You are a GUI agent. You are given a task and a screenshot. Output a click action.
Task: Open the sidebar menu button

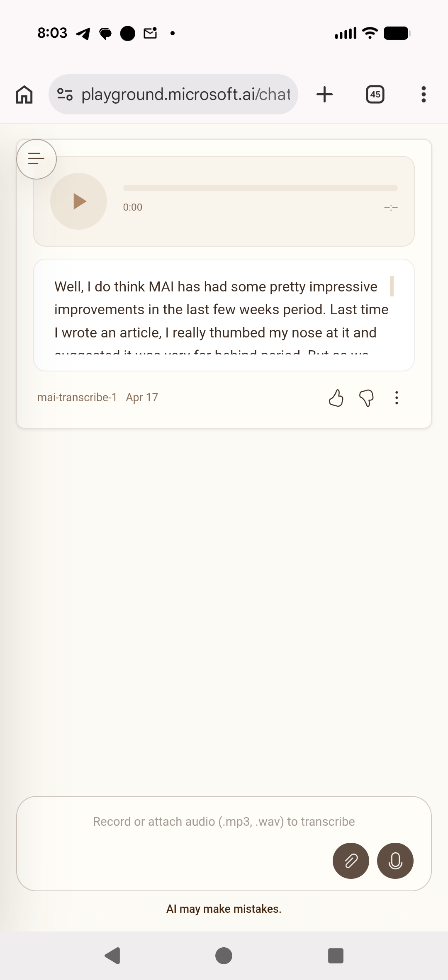(x=37, y=159)
